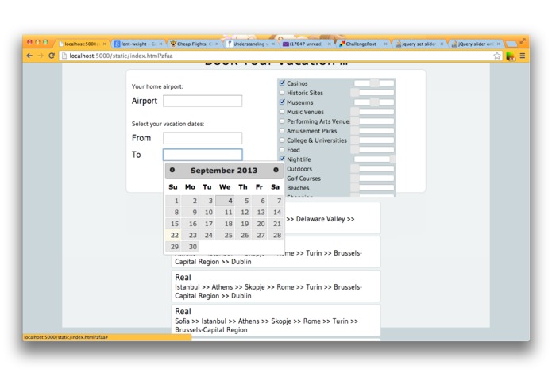Check the Amusement Parks checkbox
The image size is (552, 392).
click(x=282, y=130)
